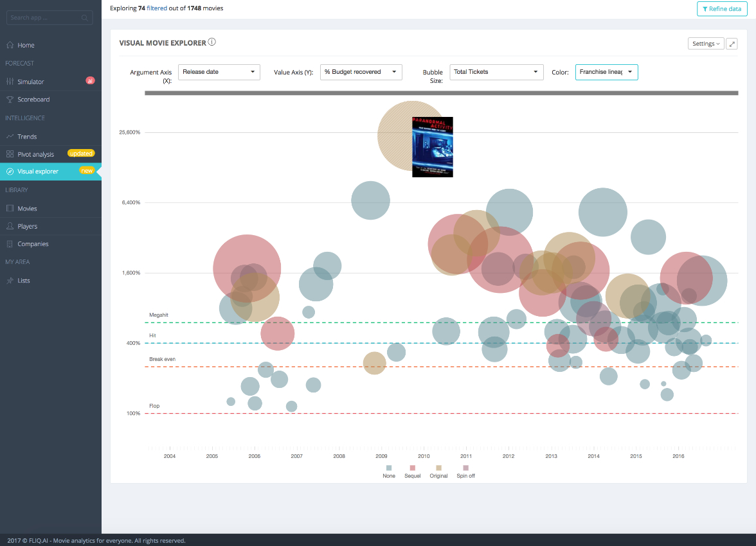
Task: Toggle the Sequel legend series
Action: (412, 471)
